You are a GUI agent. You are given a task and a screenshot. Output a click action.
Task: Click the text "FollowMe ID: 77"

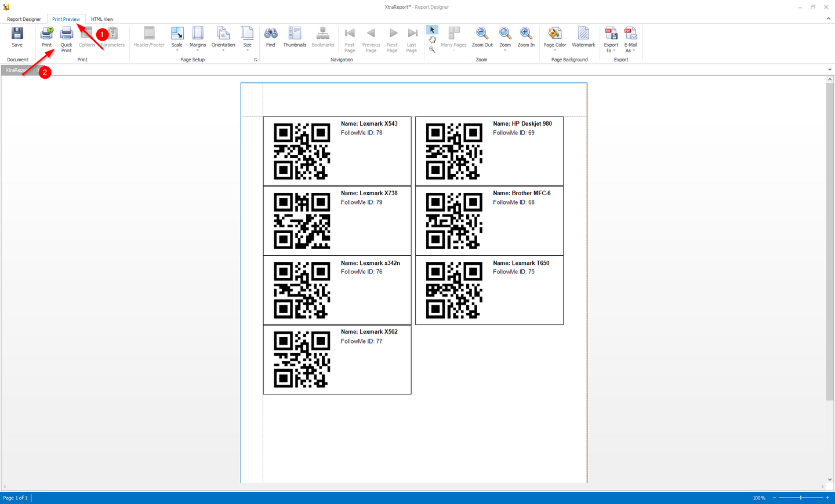pos(362,341)
